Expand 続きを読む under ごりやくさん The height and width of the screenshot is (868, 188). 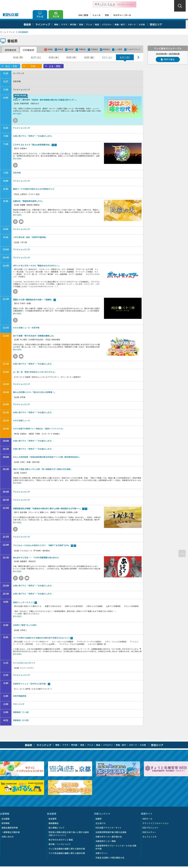click(x=17, y=158)
